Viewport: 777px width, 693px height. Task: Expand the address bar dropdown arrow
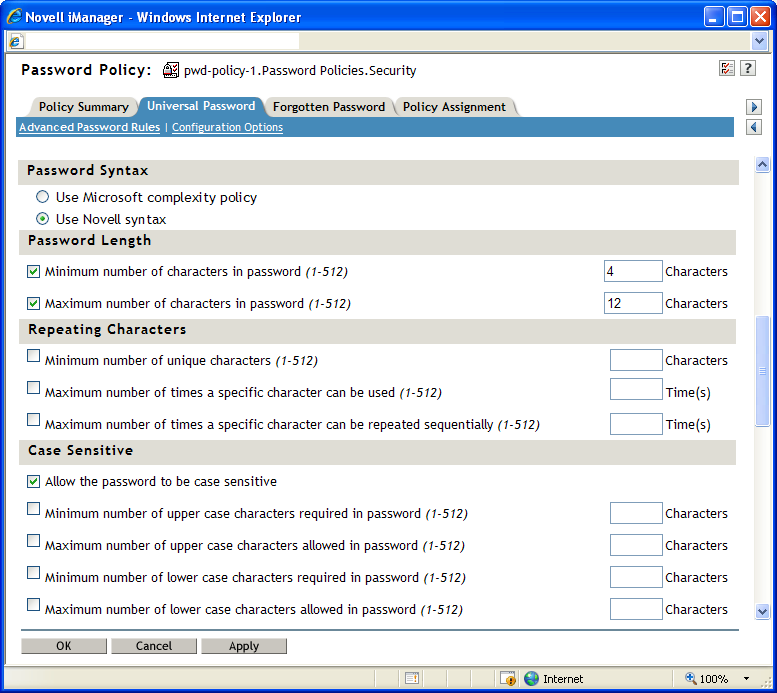coord(759,41)
